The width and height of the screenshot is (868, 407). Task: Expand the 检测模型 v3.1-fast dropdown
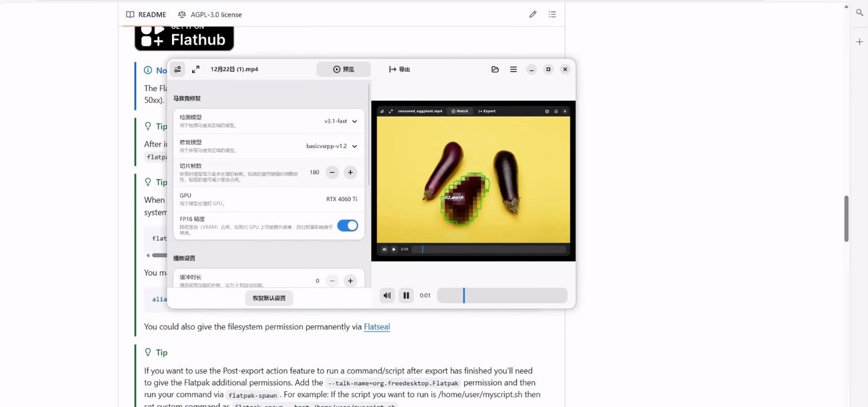pyautogui.click(x=341, y=122)
